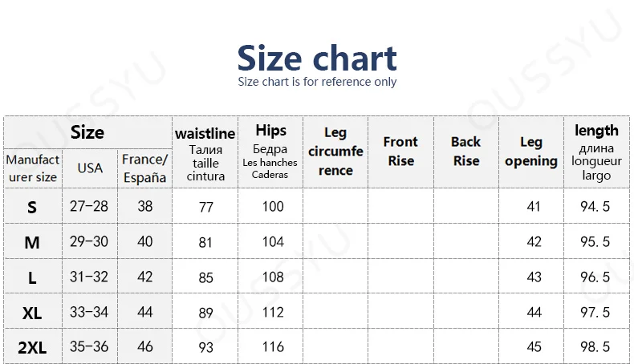Click the '2XL' size row label
This screenshot has width=634, height=364.
(32, 348)
